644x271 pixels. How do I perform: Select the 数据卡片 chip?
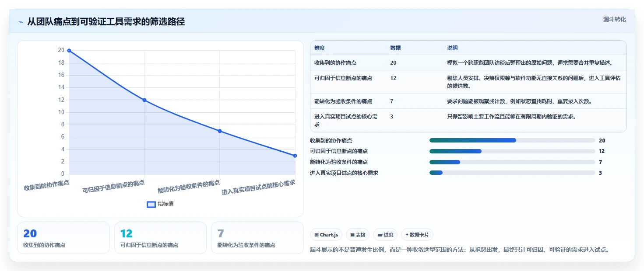click(417, 235)
